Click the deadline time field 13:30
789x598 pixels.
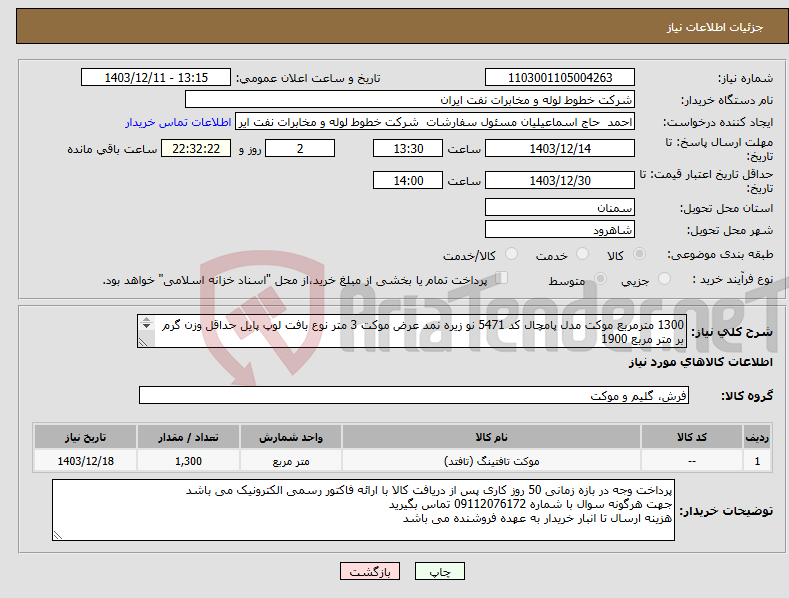[x=408, y=148]
